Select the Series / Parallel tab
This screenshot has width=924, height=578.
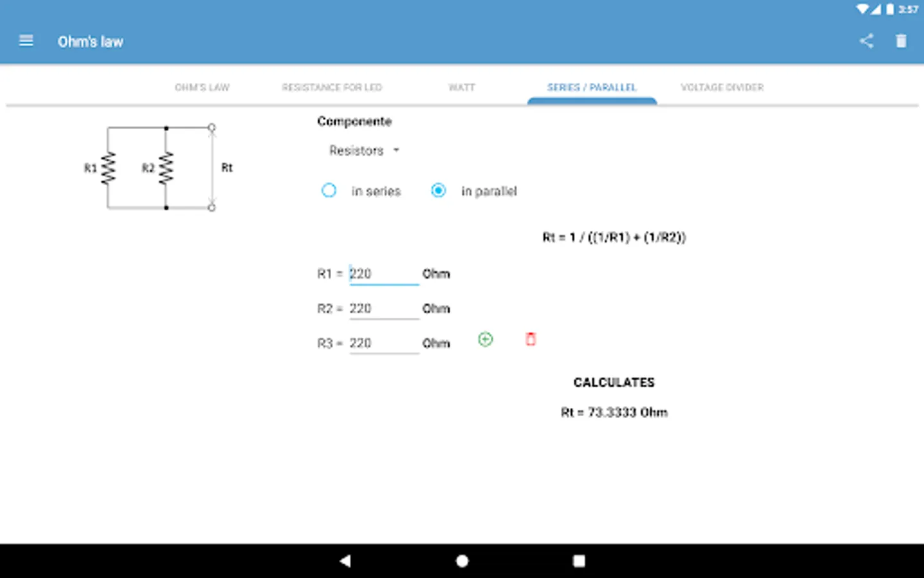point(592,87)
